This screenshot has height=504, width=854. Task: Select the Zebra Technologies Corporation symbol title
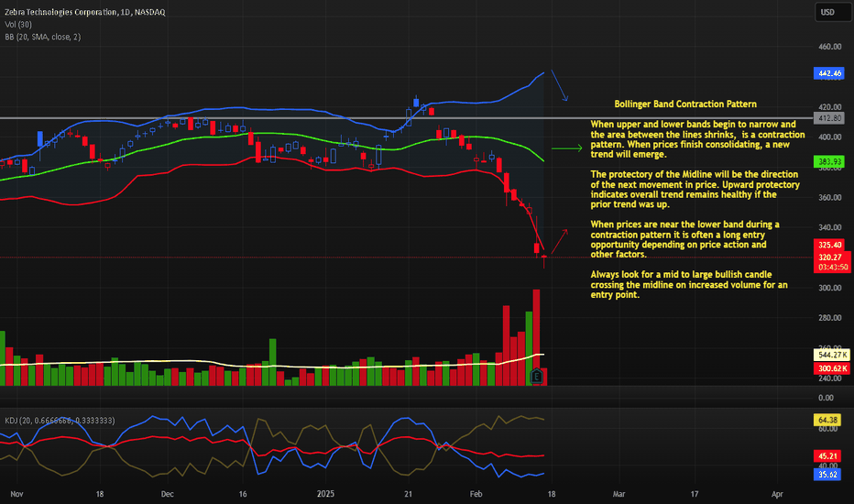(84, 11)
